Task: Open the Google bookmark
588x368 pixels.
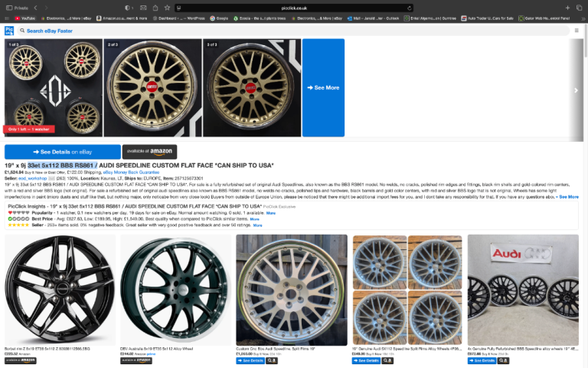Action: click(220, 18)
